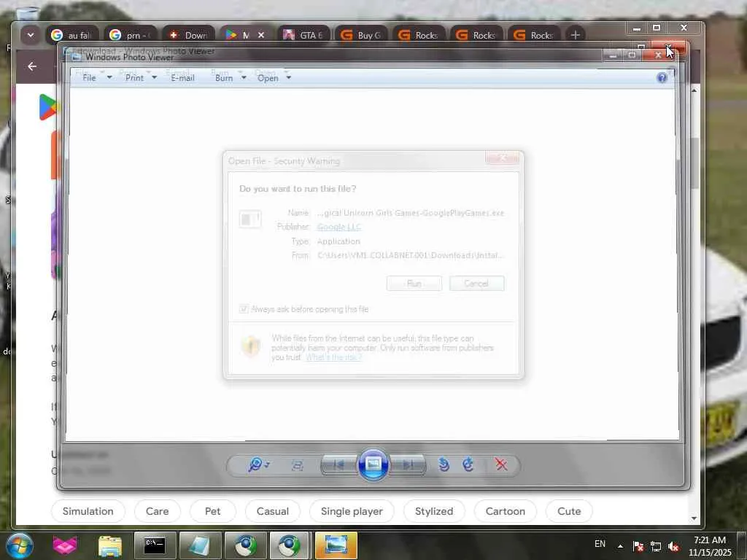Select the Casual tag chip
The width and height of the screenshot is (747, 560).
[x=273, y=511]
